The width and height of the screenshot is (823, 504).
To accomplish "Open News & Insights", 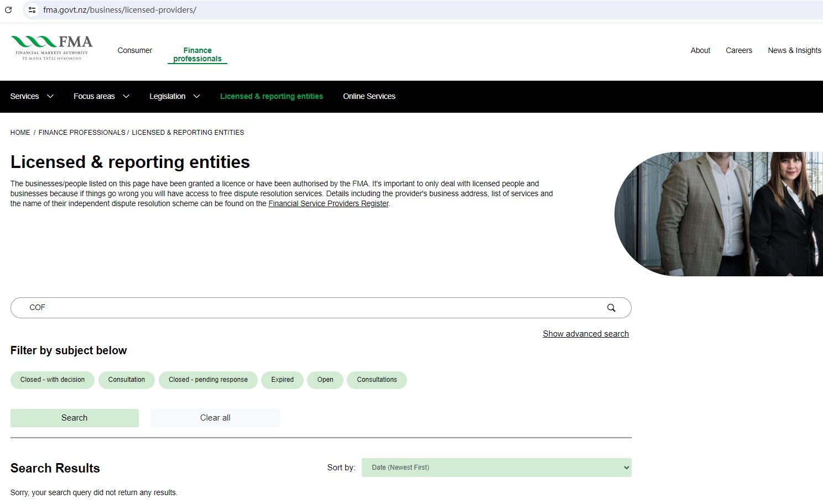I will pos(794,50).
